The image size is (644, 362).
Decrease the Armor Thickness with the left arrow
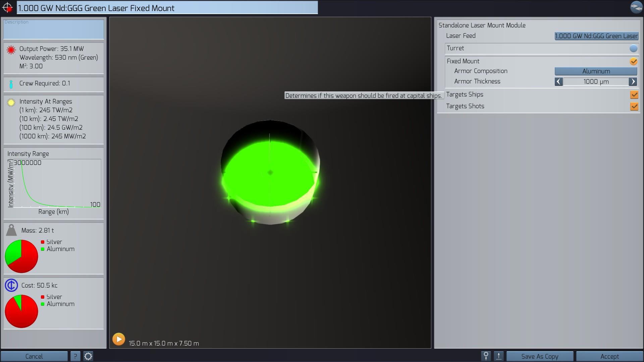tap(558, 81)
